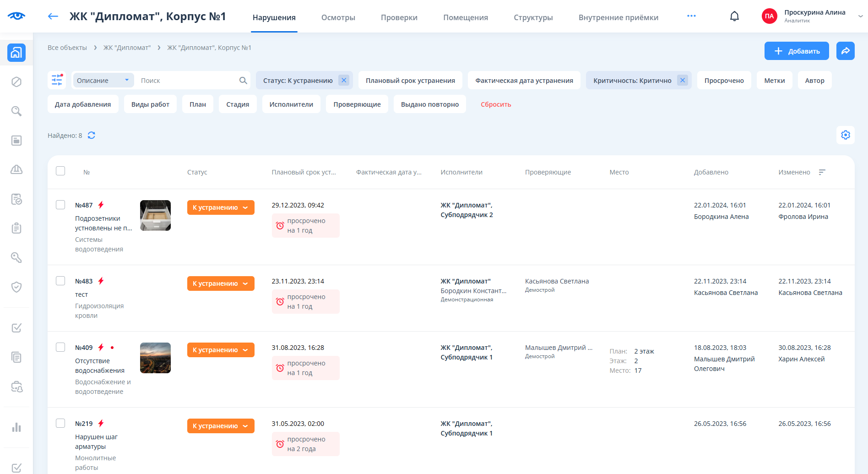This screenshot has width=868, height=474.
Task: Click the share arrow button
Action: pyautogui.click(x=845, y=51)
